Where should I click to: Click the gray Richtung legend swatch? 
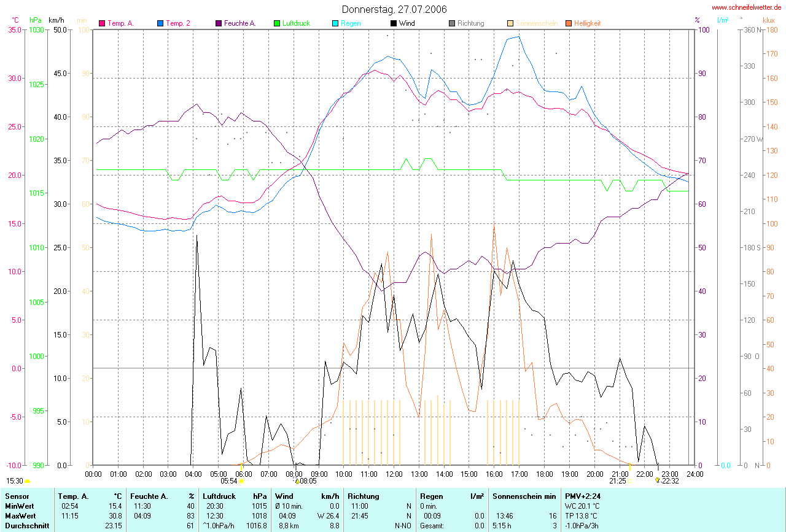452,23
